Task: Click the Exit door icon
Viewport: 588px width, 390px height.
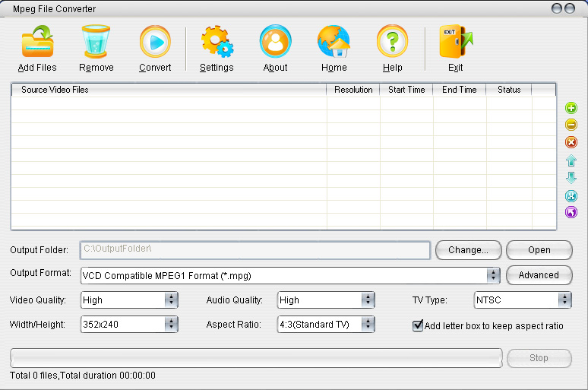Action: (x=456, y=41)
